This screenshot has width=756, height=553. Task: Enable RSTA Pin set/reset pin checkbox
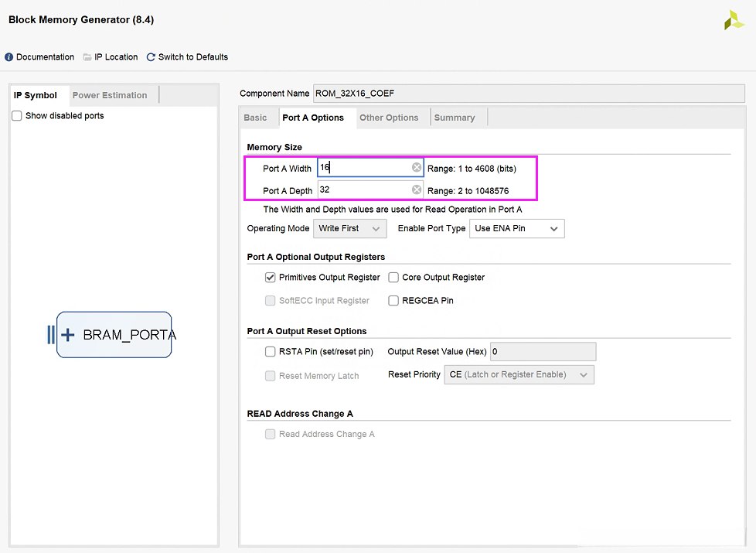271,352
